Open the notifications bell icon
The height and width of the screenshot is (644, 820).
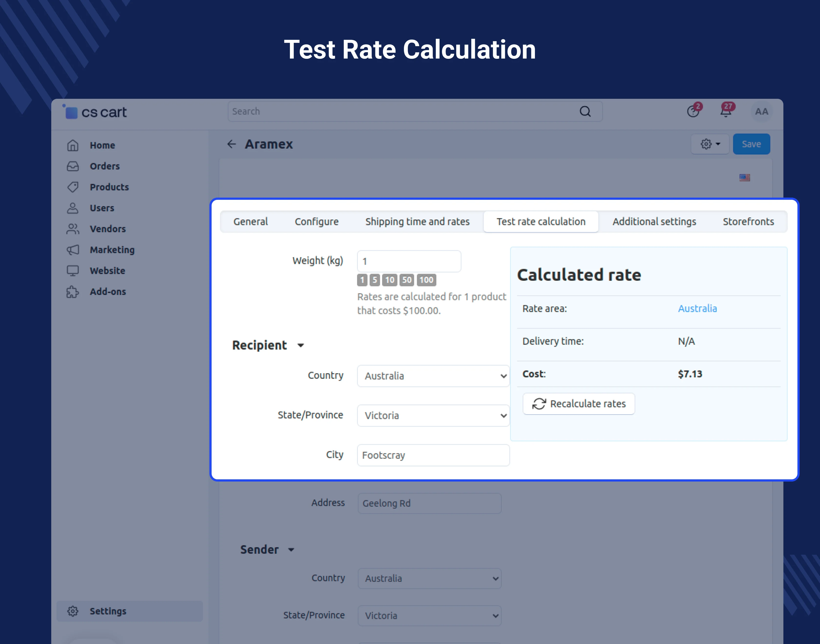(726, 112)
